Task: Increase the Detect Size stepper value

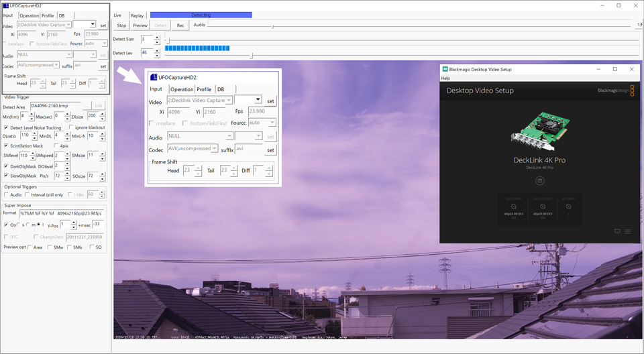Action: (x=157, y=37)
